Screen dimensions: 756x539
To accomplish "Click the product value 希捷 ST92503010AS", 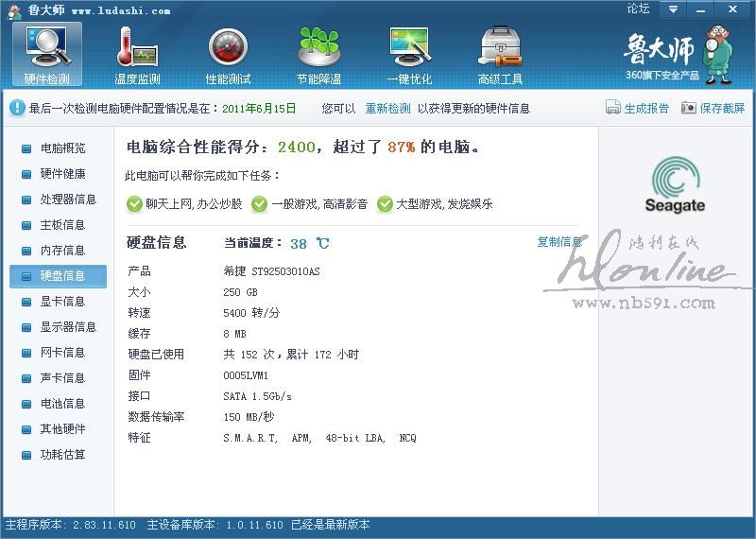I will (x=271, y=271).
